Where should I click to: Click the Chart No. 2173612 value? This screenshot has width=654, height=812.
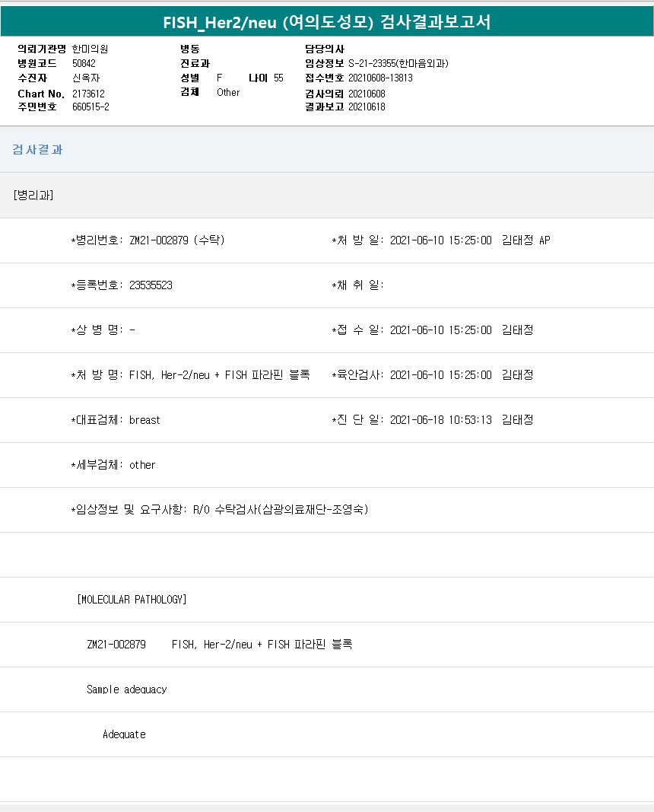[x=88, y=94]
